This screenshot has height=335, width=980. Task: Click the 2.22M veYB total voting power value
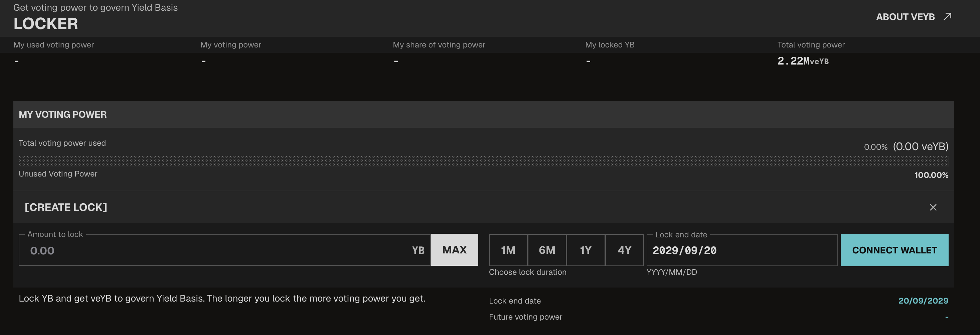click(803, 61)
